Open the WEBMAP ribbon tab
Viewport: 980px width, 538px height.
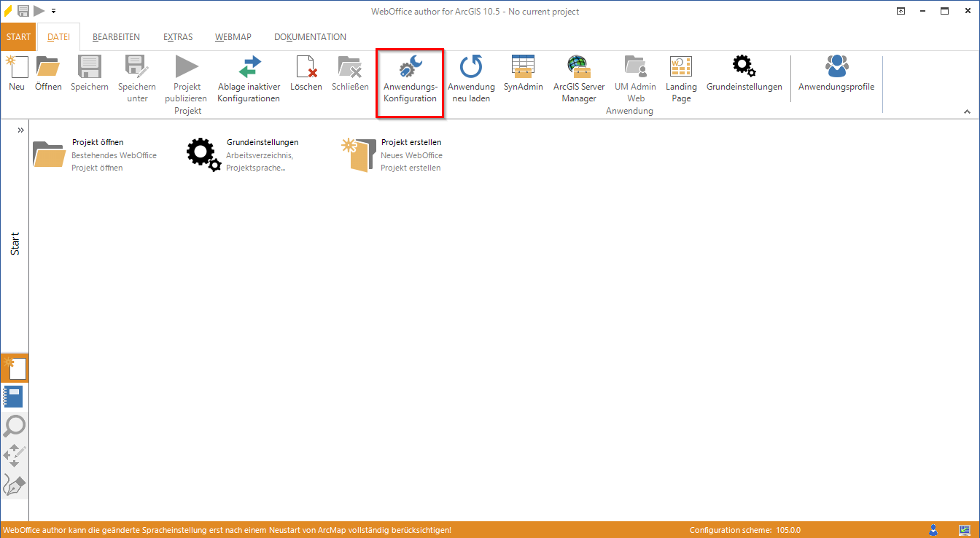click(233, 37)
